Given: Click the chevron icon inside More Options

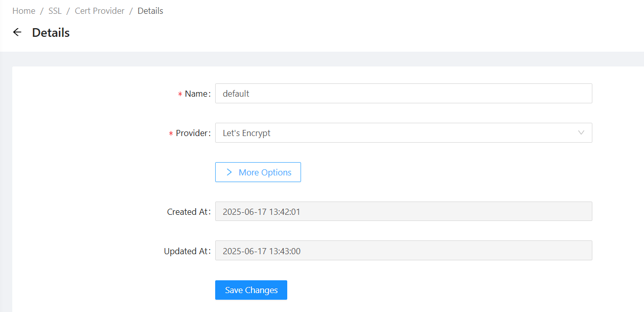Looking at the screenshot, I should coord(229,172).
